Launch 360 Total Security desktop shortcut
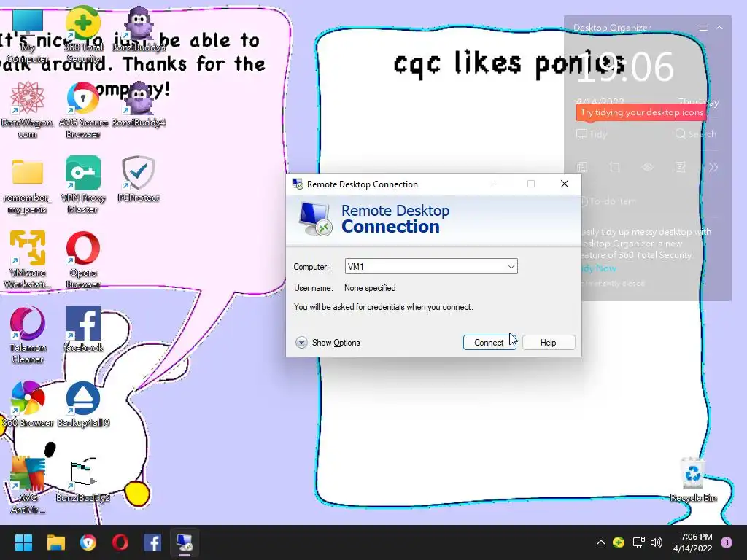Image resolution: width=747 pixels, height=560 pixels. (83, 34)
